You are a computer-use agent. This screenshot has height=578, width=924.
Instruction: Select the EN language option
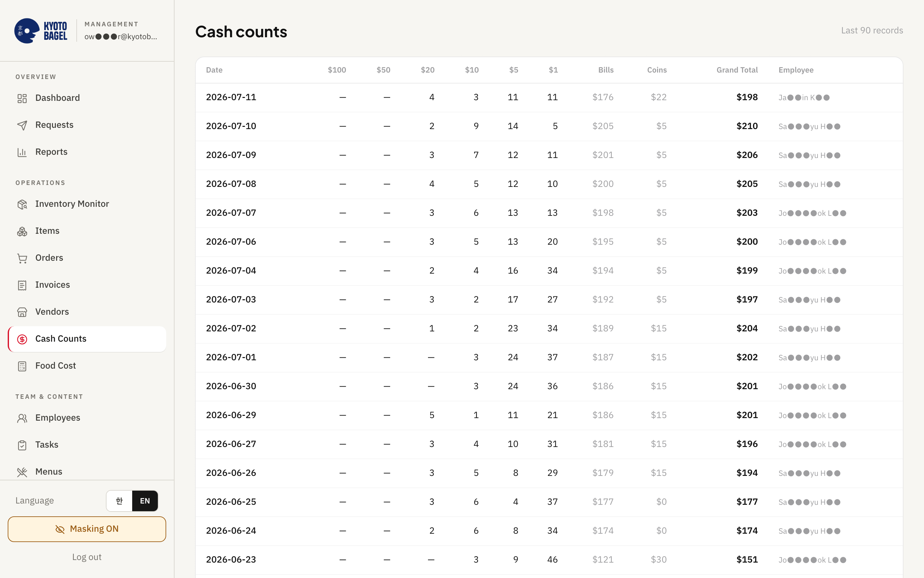point(145,501)
